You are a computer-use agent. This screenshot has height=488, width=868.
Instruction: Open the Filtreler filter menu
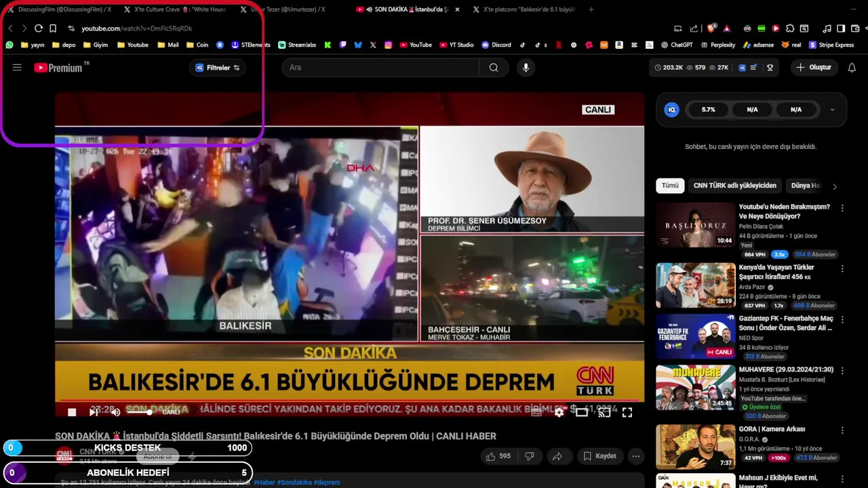218,68
